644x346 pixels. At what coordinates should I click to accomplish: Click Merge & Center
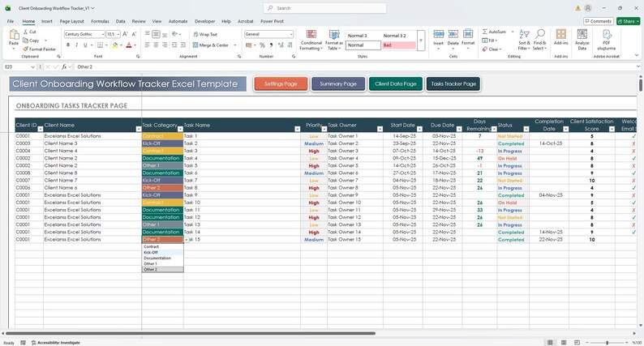coord(210,45)
